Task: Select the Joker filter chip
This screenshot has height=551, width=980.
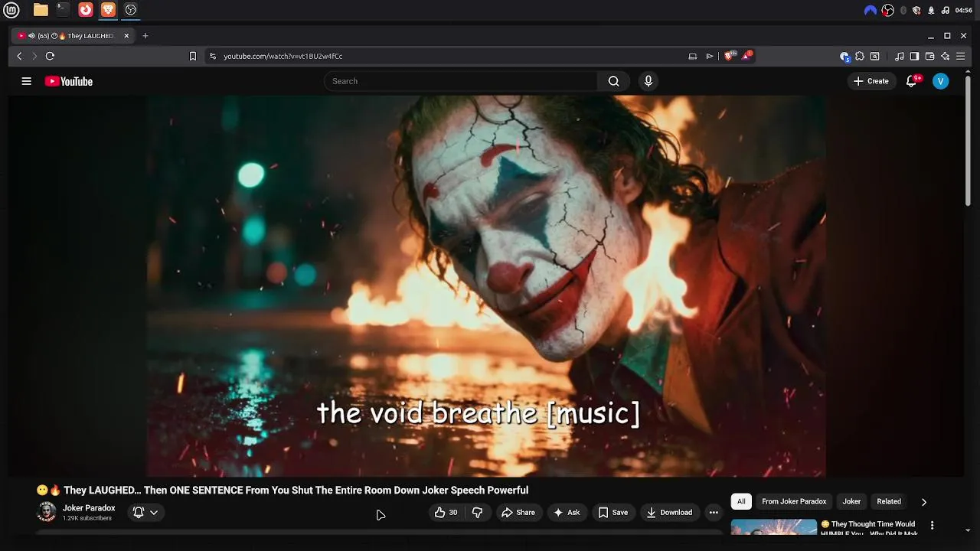Action: tap(851, 501)
